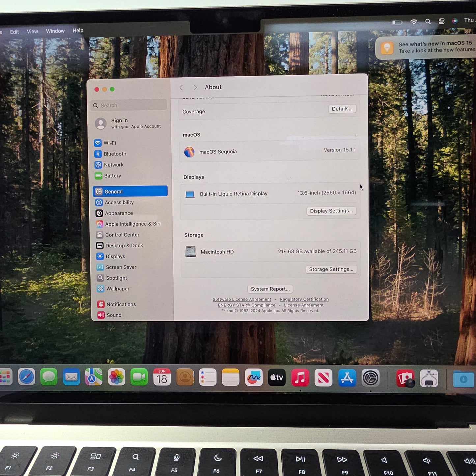Image resolution: width=476 pixels, height=476 pixels.
Task: Open Calendar showing Jun 18 in Dock
Action: [x=162, y=377]
